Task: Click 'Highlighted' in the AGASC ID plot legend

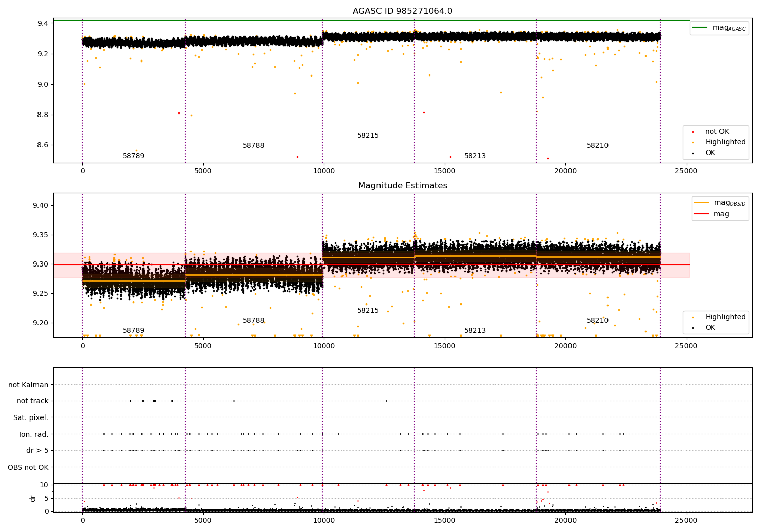Action: point(726,142)
